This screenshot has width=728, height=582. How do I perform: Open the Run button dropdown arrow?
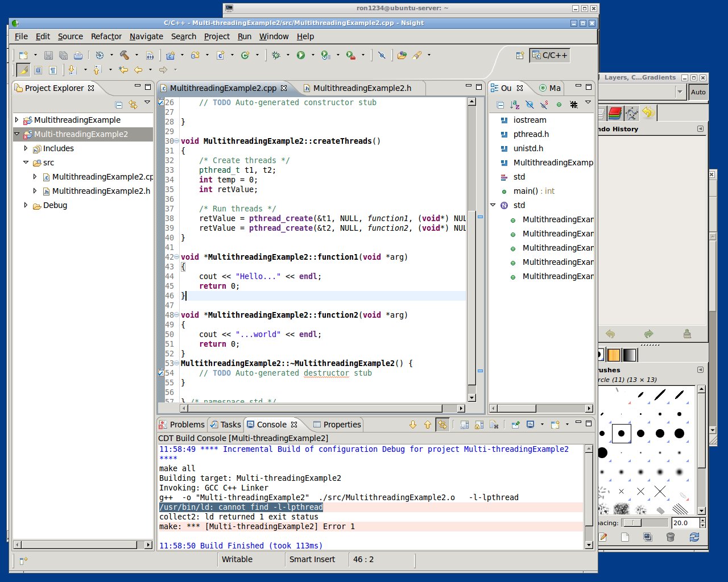coord(312,55)
